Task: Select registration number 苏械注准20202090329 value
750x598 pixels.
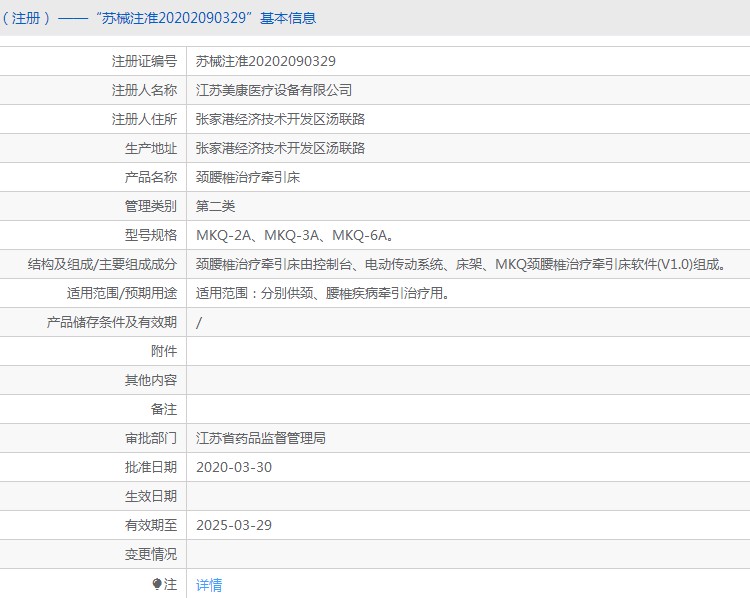Action: click(x=265, y=61)
